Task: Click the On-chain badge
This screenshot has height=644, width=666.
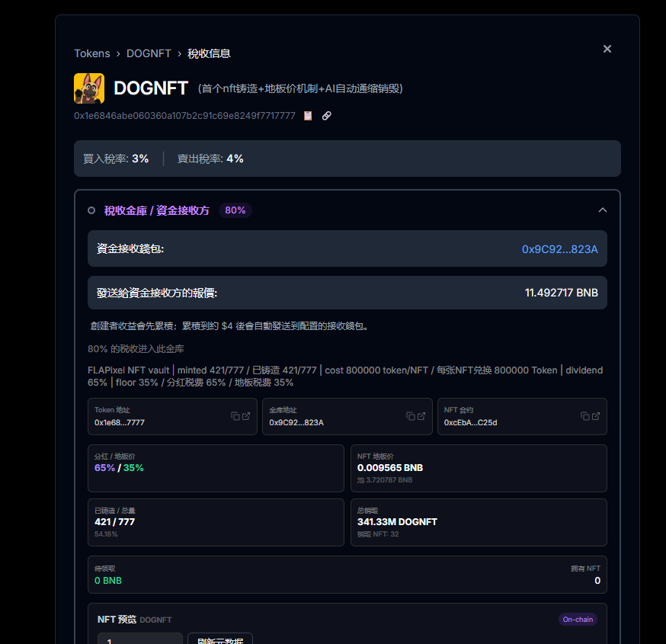Action: pyautogui.click(x=578, y=620)
